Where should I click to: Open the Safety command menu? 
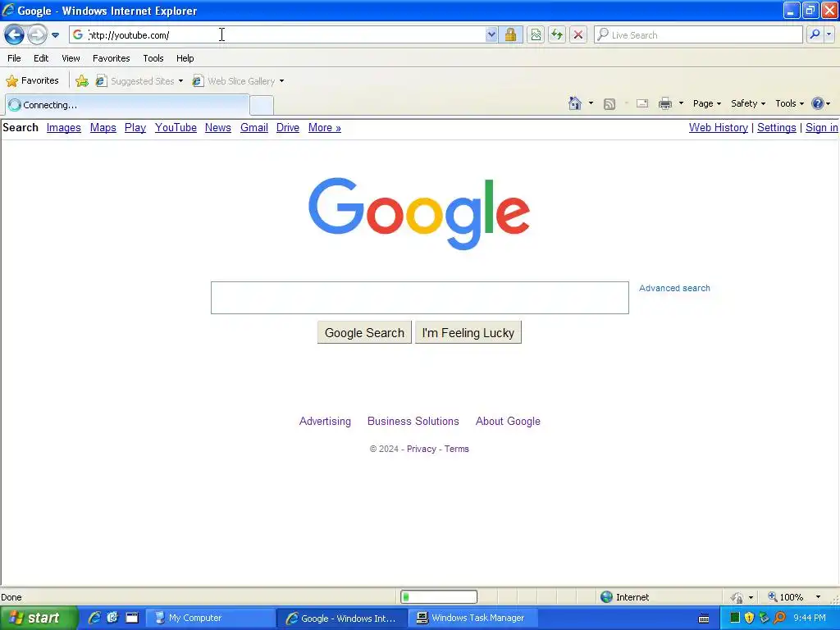click(748, 103)
